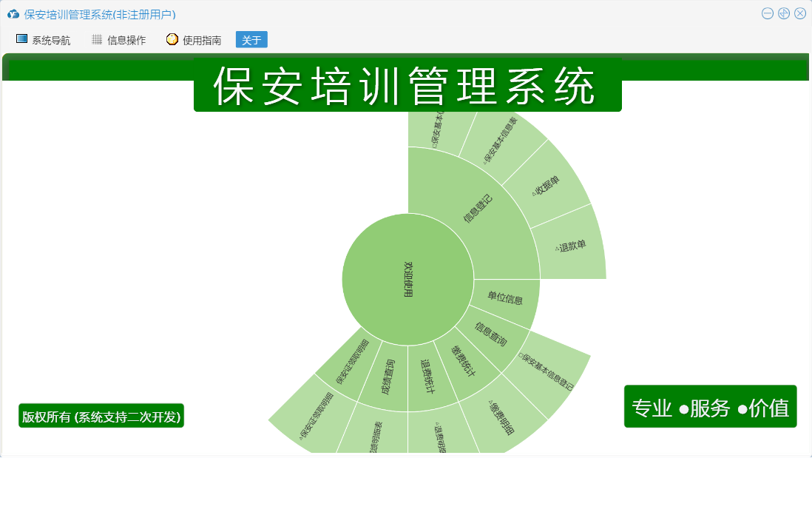Open the △退费明细 outer segment

point(440,437)
